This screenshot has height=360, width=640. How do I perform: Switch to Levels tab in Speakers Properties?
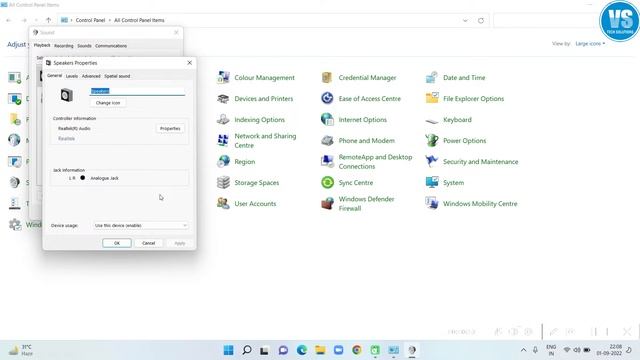click(71, 76)
